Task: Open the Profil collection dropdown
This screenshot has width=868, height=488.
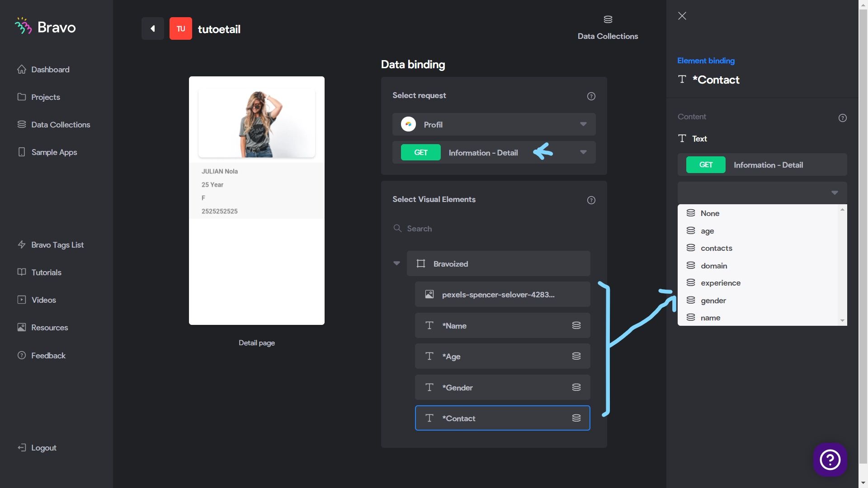Action: (494, 124)
